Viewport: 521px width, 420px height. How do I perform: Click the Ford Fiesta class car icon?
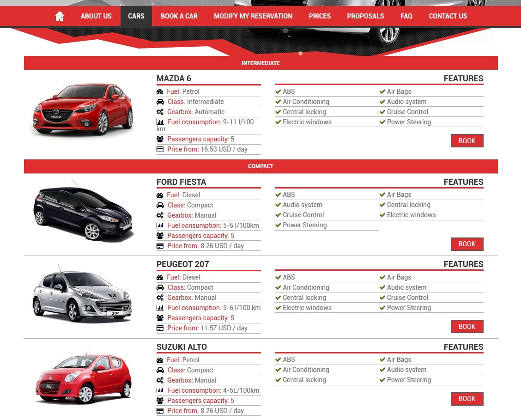tap(160, 205)
